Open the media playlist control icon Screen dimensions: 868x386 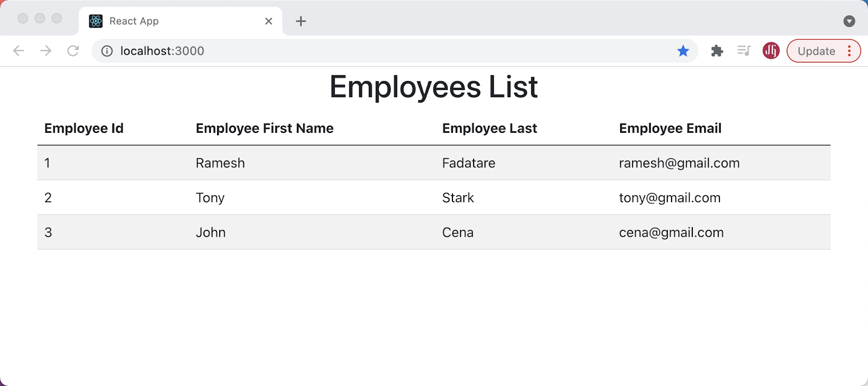click(x=744, y=51)
